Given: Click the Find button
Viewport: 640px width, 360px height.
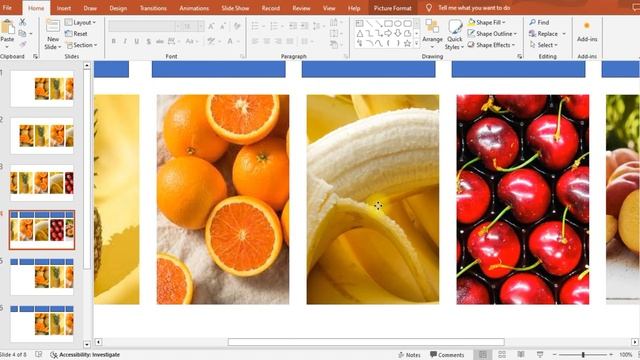Looking at the screenshot, I should 539,22.
